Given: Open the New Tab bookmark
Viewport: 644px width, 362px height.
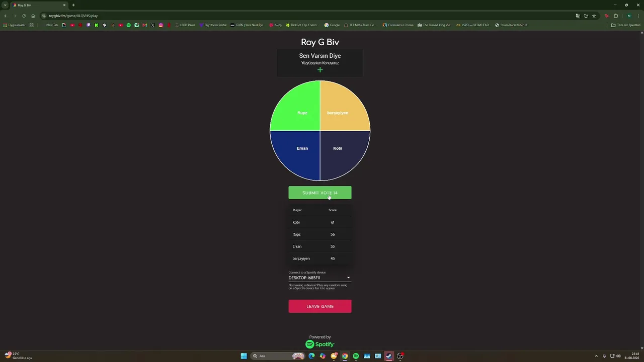Looking at the screenshot, I should click(52, 25).
